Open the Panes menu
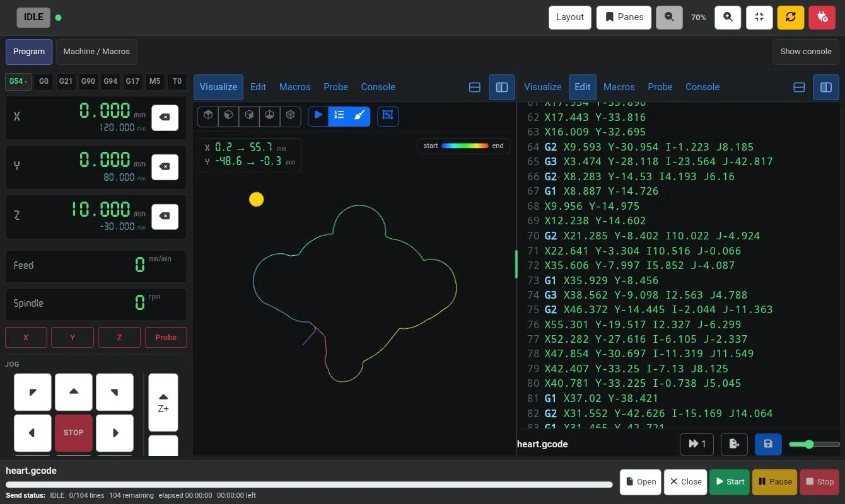 click(x=624, y=18)
